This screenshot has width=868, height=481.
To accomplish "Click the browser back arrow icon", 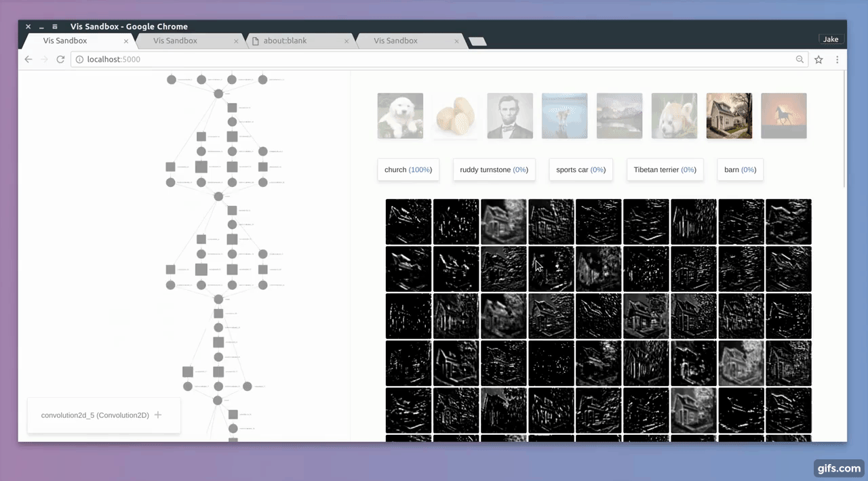I will 28,60.
